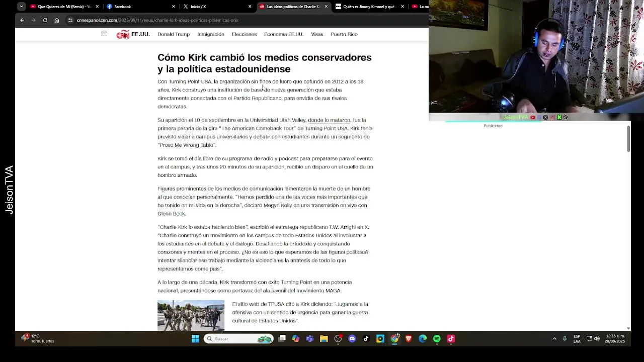Screen dimensions: 644x362
Task: Click the scroll down arrow at page bottom
Action: [x=628, y=328]
